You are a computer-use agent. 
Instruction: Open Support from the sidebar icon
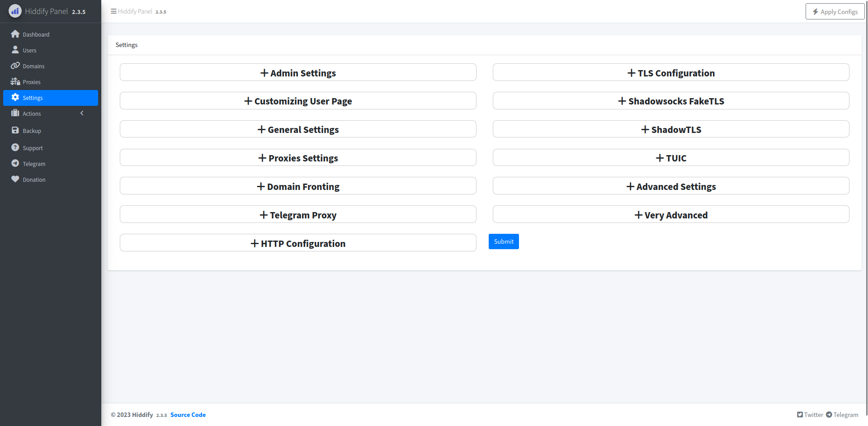(x=15, y=147)
